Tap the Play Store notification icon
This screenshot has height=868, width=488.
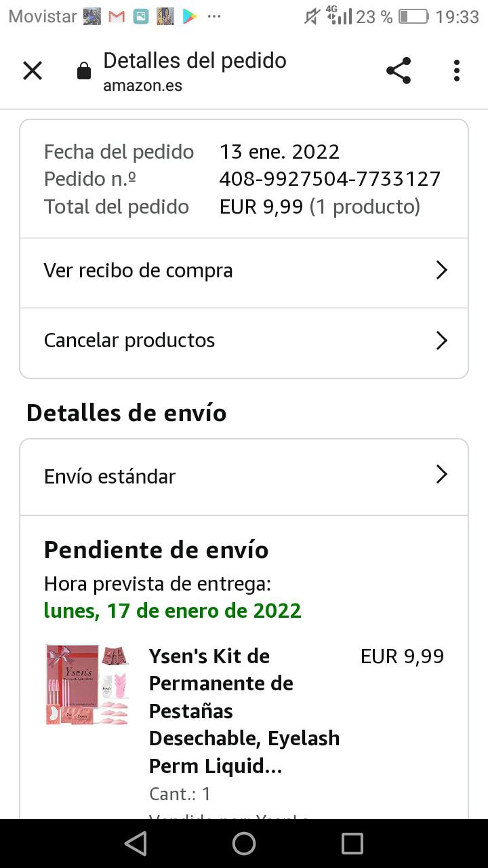(190, 17)
